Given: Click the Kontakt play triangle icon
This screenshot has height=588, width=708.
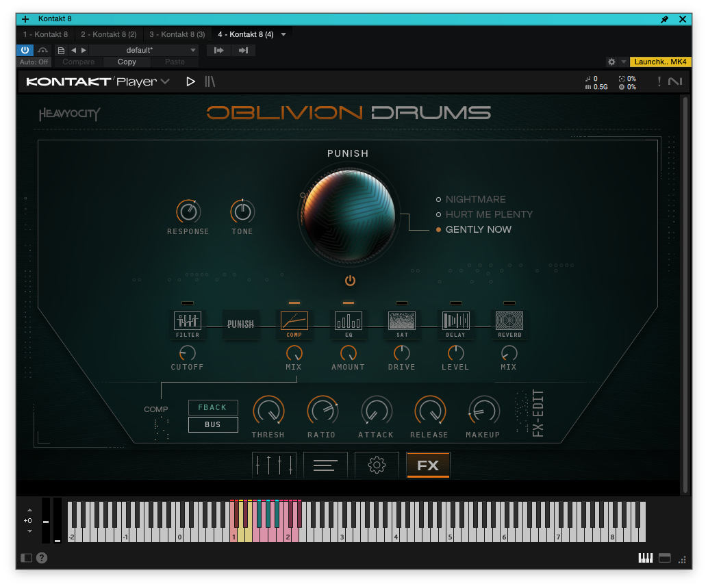Looking at the screenshot, I should click(x=190, y=81).
